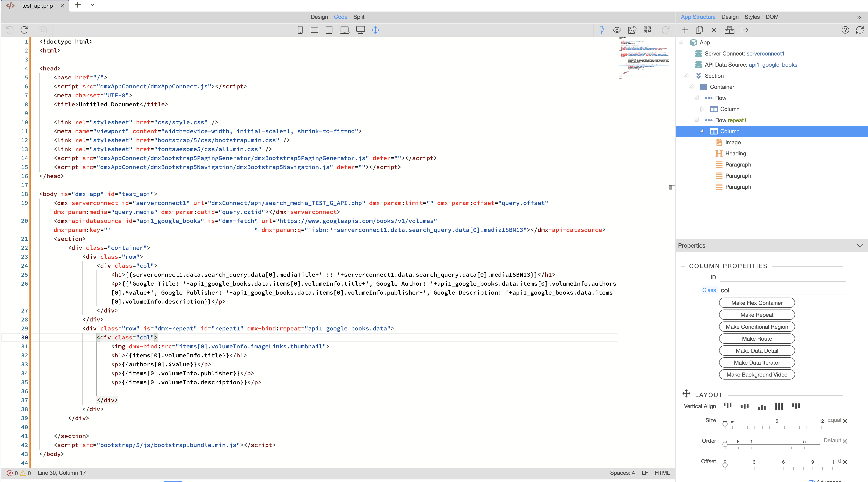Select the laptop viewport icon

click(x=344, y=30)
